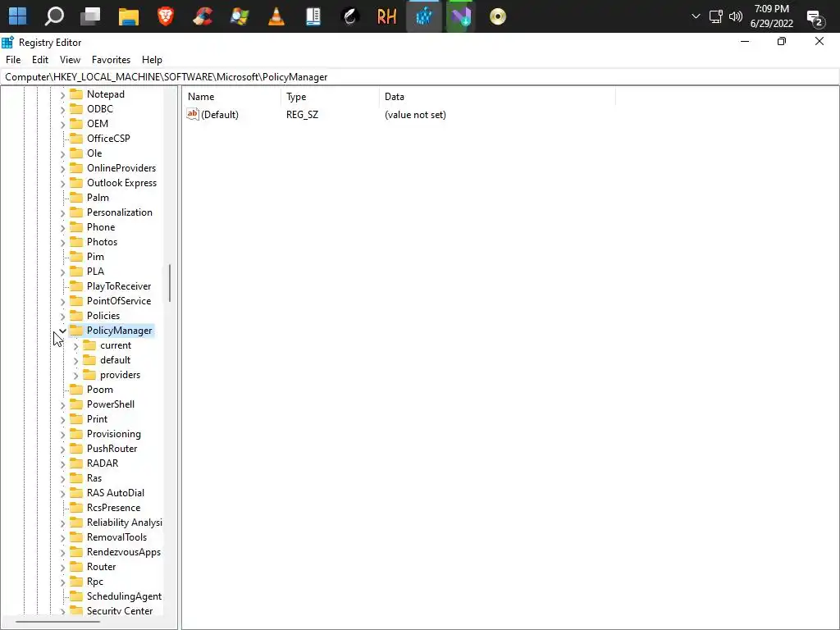The height and width of the screenshot is (630, 840).
Task: Launch Brave browser from the taskbar
Action: 166,16
